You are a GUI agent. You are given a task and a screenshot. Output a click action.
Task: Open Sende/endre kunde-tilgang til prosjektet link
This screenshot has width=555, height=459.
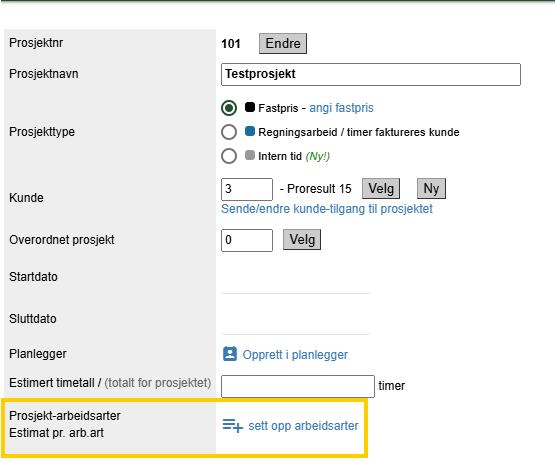point(327,209)
